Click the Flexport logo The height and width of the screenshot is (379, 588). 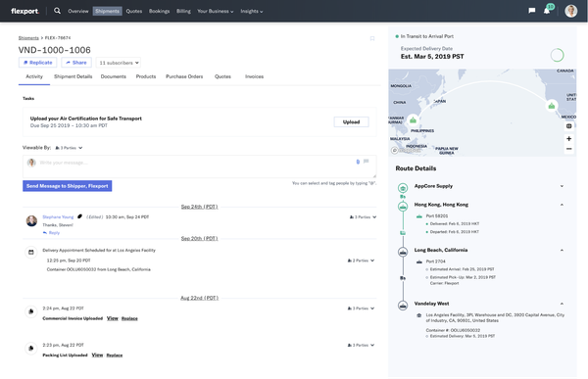click(x=24, y=11)
